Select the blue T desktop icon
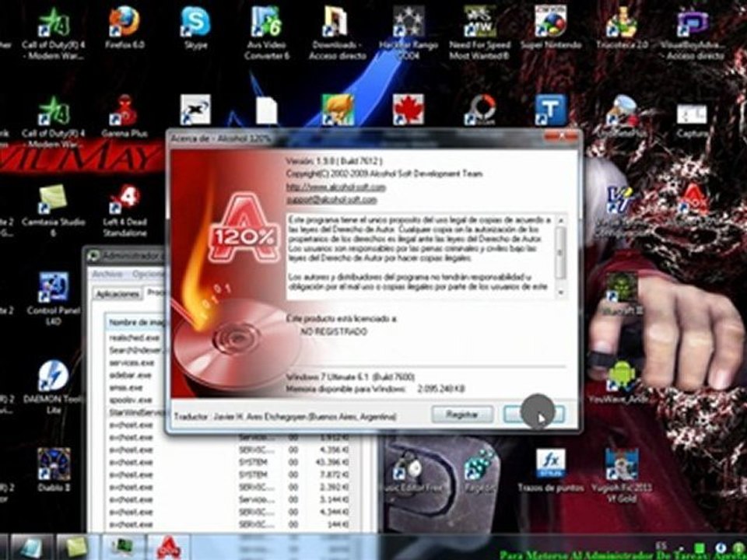The height and width of the screenshot is (560, 747). click(x=550, y=110)
